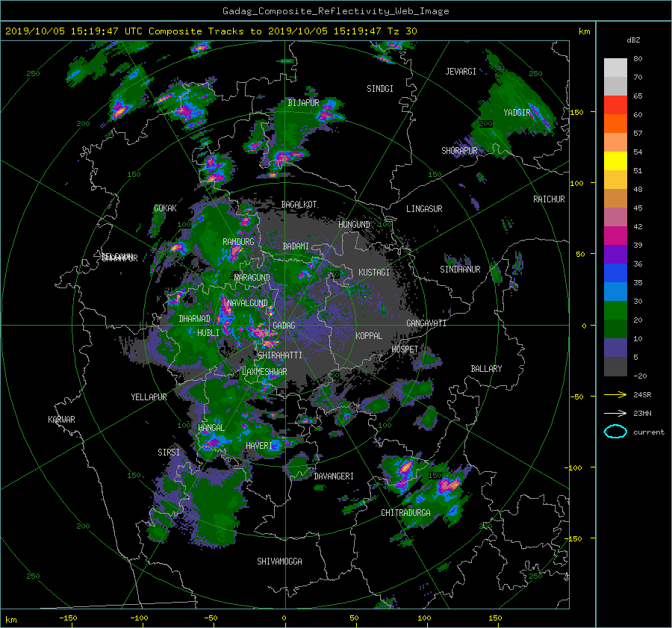Click the HOSPET city label
The image size is (672, 628).
[405, 349]
